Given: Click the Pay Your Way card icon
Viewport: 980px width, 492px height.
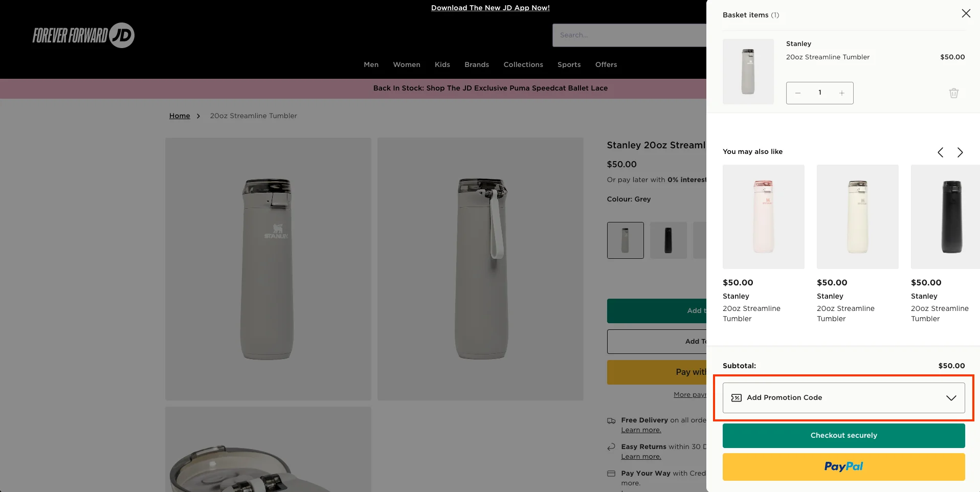Looking at the screenshot, I should 611,474.
